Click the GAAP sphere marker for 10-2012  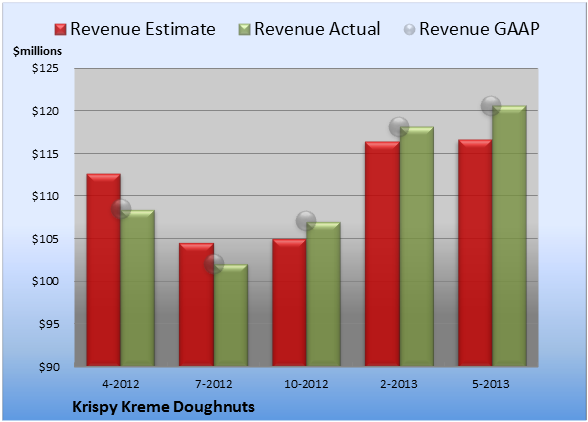tap(306, 221)
